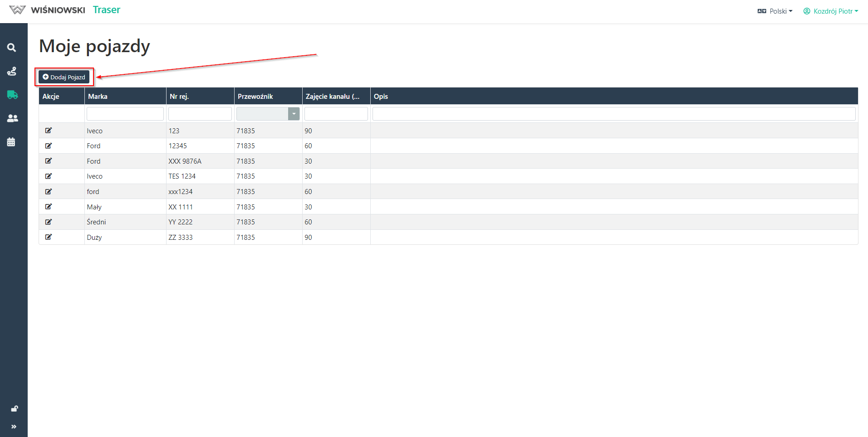Open the calendar icon in sidebar
Image resolution: width=868 pixels, height=437 pixels.
[11, 142]
